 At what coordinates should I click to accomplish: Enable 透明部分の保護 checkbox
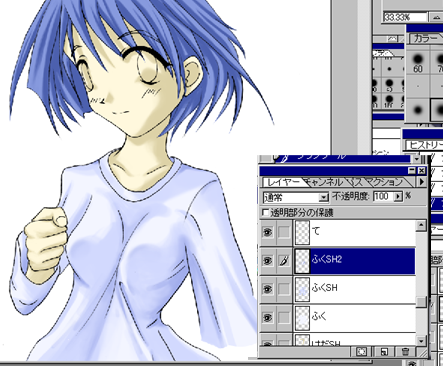click(266, 212)
